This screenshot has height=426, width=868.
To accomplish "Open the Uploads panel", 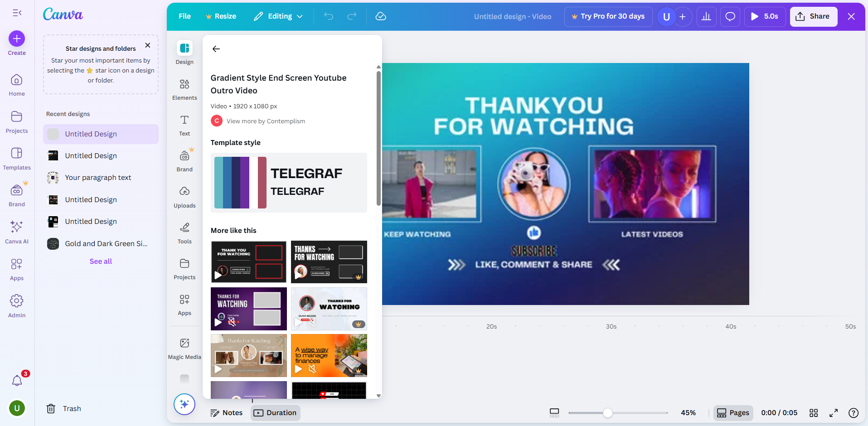I will click(184, 197).
